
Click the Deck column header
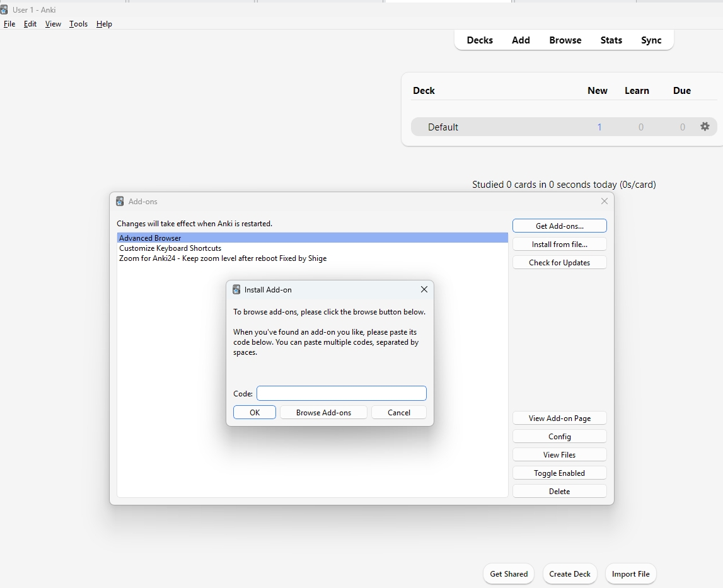click(x=424, y=90)
